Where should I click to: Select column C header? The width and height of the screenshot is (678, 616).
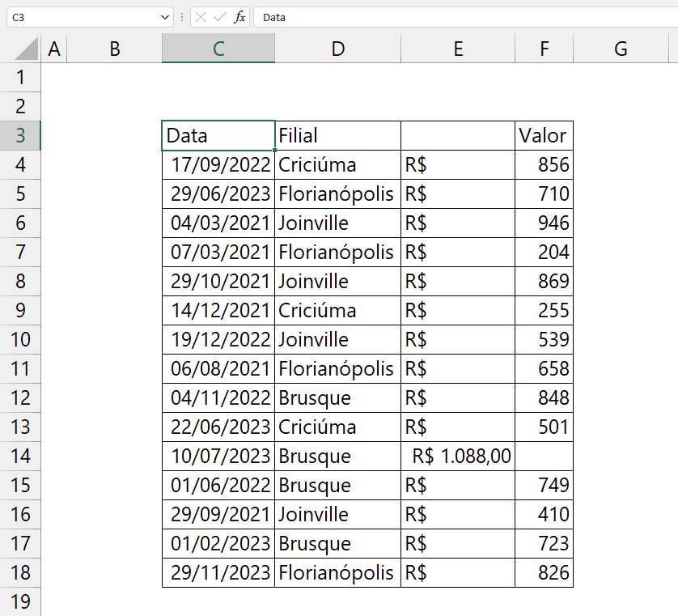point(218,49)
